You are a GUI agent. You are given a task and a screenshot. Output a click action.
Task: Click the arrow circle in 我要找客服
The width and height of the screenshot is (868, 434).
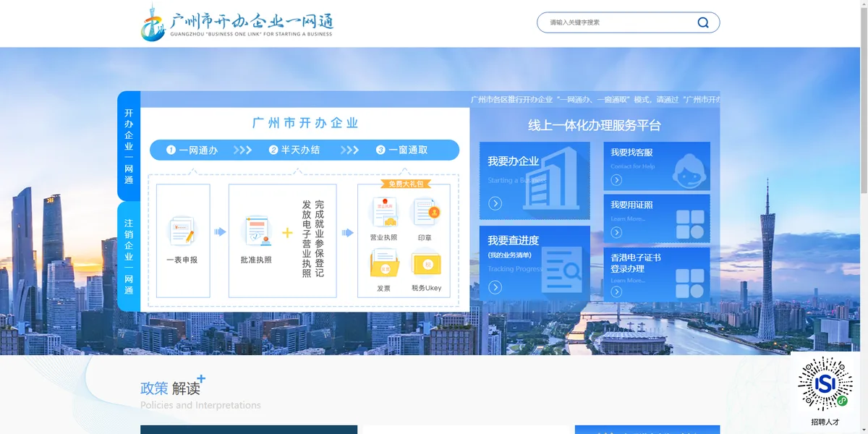tap(616, 180)
